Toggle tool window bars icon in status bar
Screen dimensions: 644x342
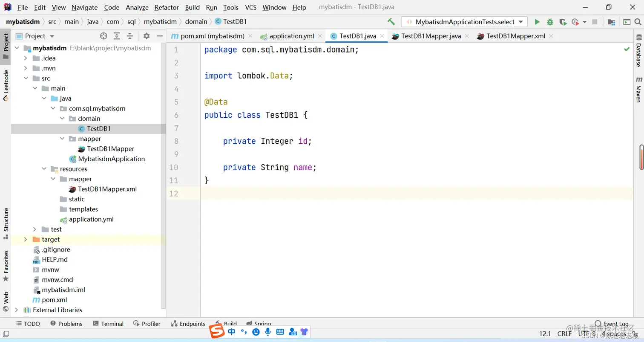pos(6,334)
